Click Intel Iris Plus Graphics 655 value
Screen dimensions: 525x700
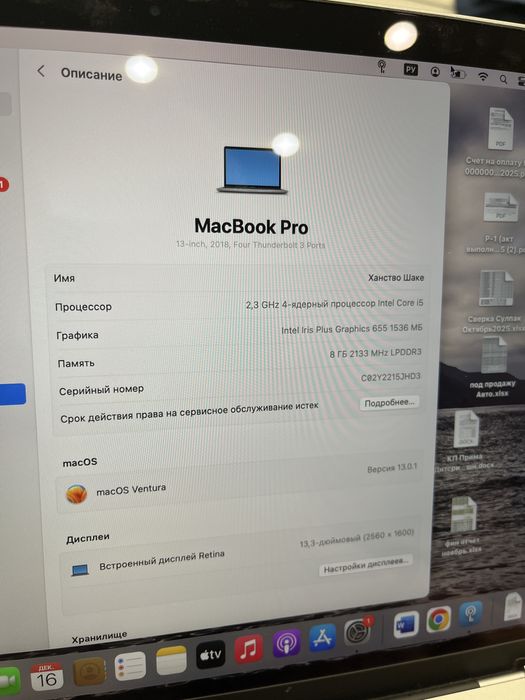pos(351,329)
